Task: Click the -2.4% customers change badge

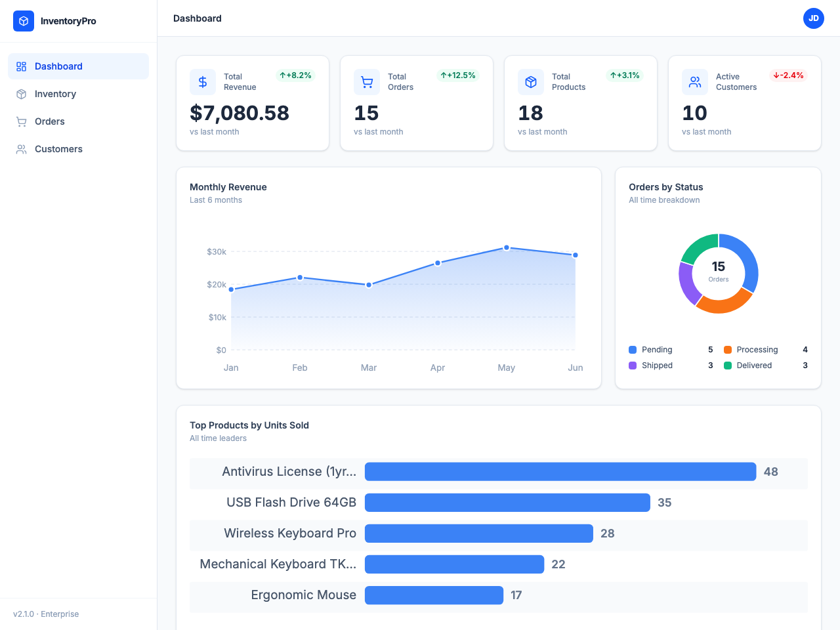Action: pos(788,75)
